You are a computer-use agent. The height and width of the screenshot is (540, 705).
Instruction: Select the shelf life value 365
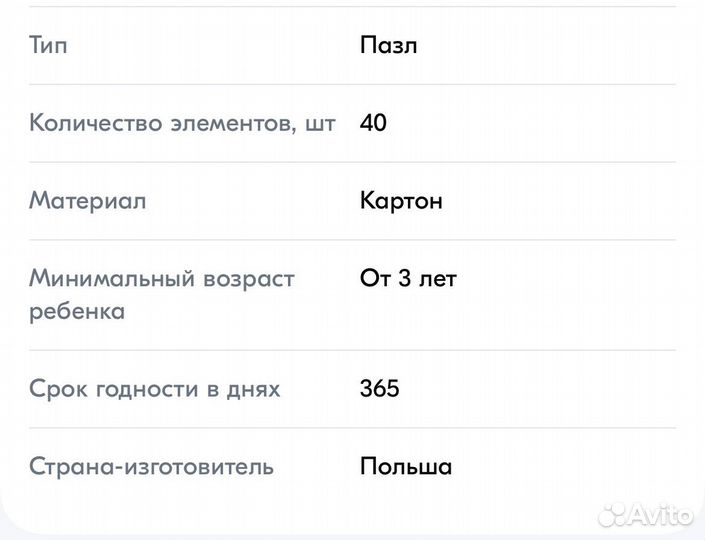coord(380,389)
